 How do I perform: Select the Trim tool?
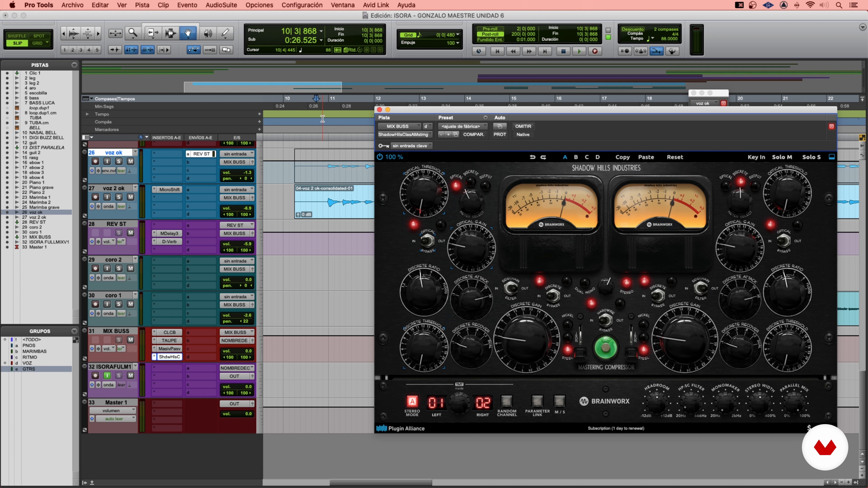153,33
